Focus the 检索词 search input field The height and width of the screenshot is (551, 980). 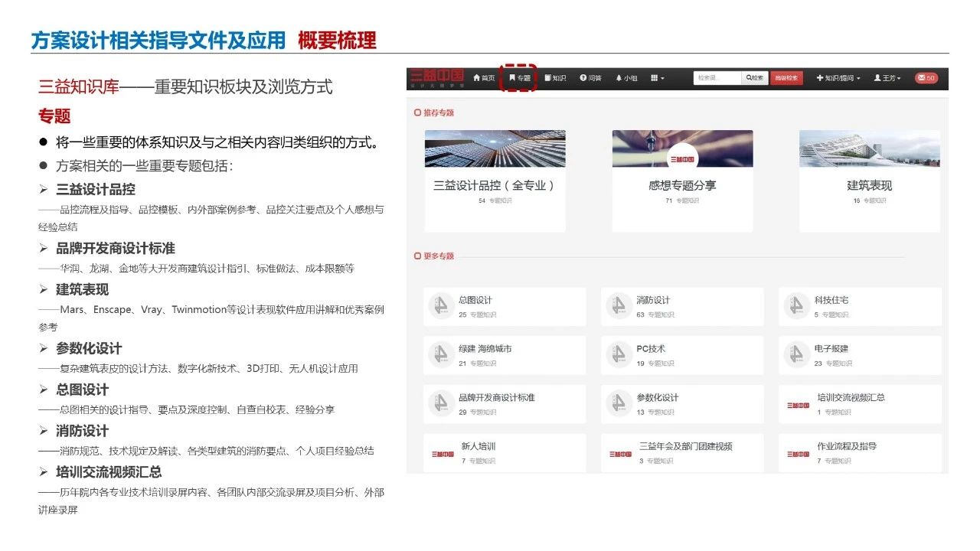pyautogui.click(x=717, y=78)
